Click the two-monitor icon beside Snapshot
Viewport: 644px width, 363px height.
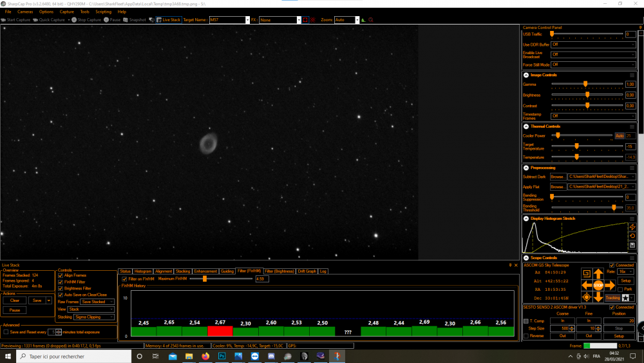click(151, 20)
